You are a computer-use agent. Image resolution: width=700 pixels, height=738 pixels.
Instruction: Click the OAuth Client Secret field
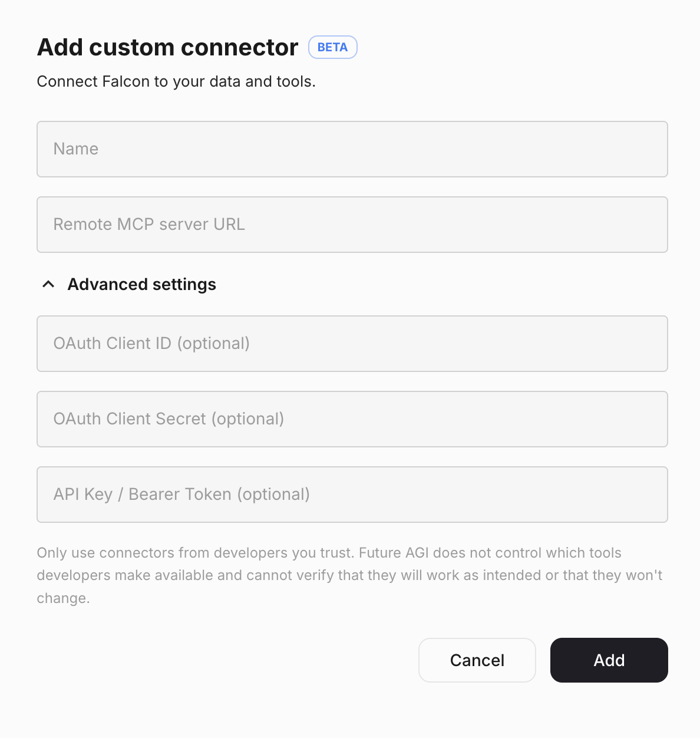(x=352, y=419)
